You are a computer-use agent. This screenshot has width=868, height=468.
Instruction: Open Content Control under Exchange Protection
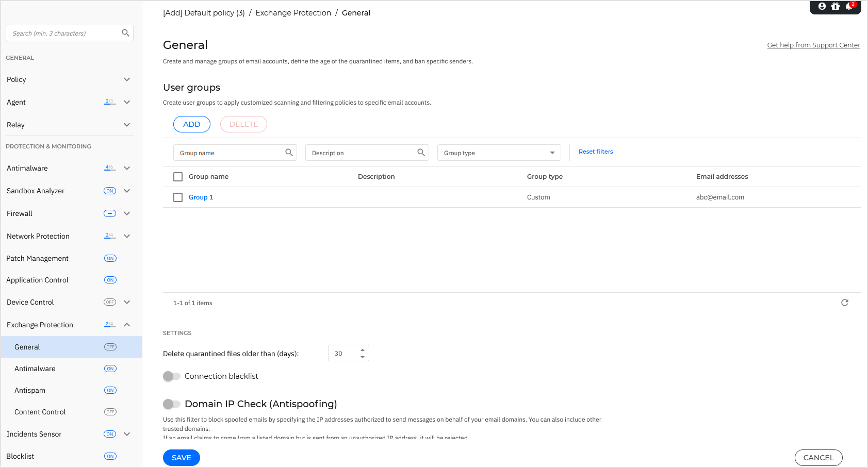tap(40, 412)
